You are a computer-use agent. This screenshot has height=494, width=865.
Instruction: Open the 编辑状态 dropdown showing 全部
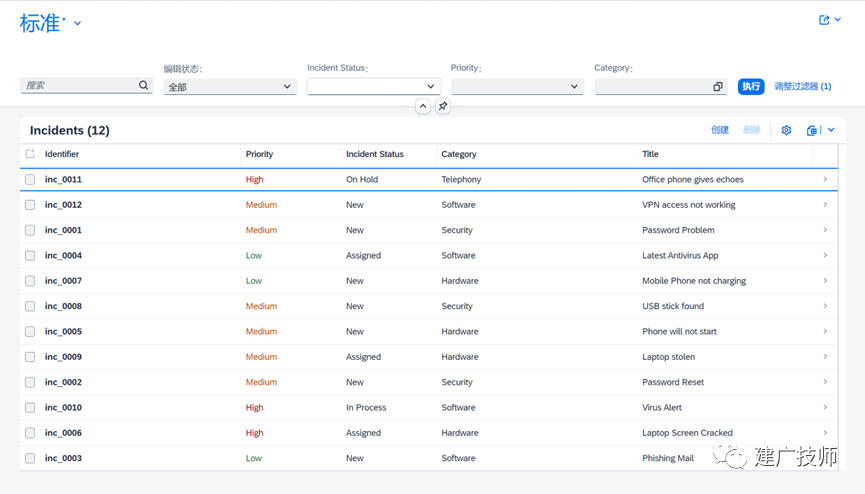coord(229,87)
